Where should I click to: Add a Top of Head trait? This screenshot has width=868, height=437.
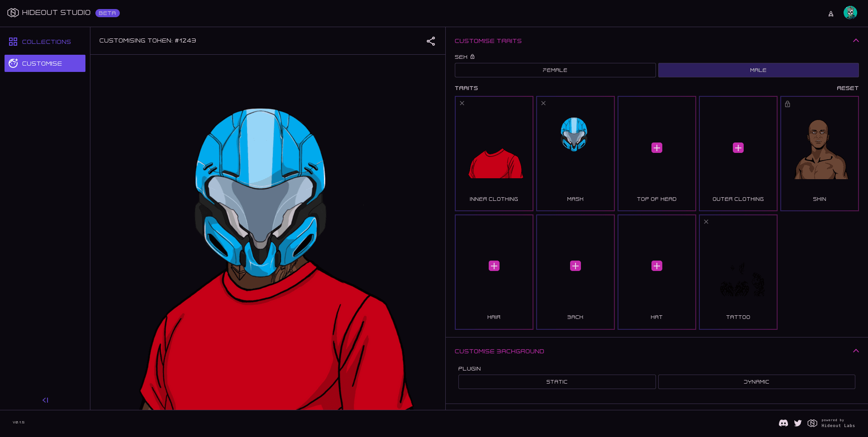point(656,147)
